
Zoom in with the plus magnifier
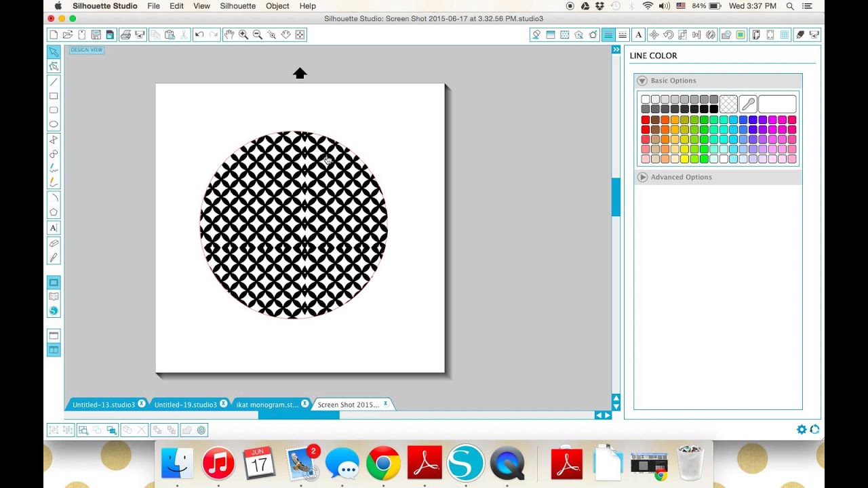[243, 35]
